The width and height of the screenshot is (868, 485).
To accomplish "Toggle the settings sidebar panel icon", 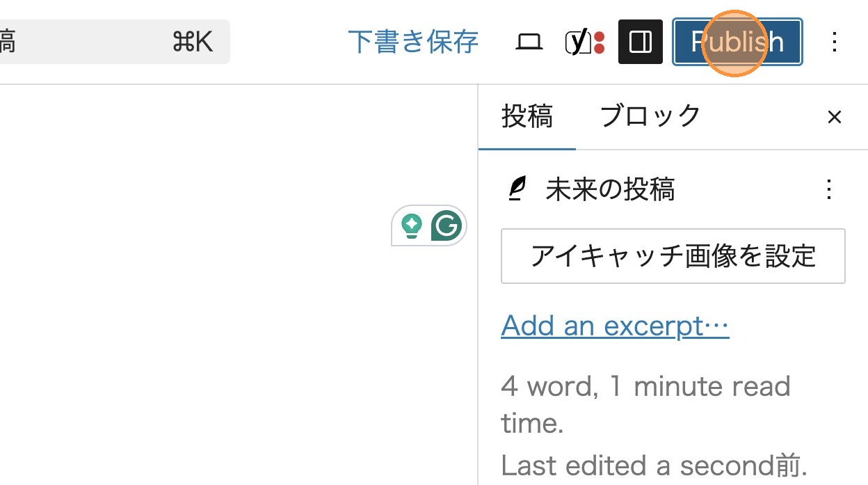I will point(640,42).
